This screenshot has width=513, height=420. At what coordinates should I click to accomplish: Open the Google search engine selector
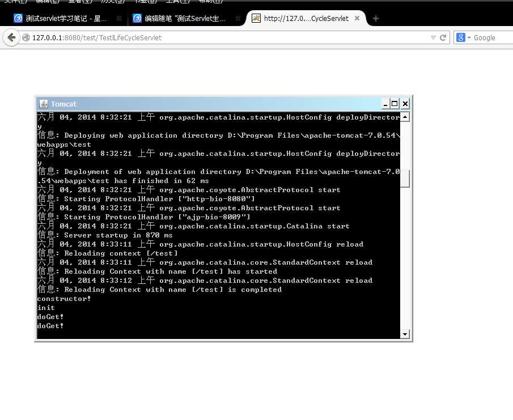(x=463, y=37)
